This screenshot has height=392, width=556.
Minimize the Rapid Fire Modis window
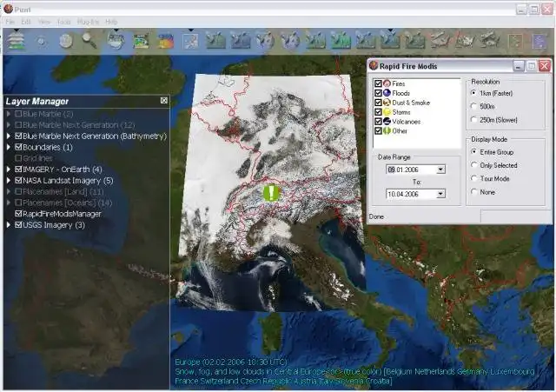coord(519,66)
